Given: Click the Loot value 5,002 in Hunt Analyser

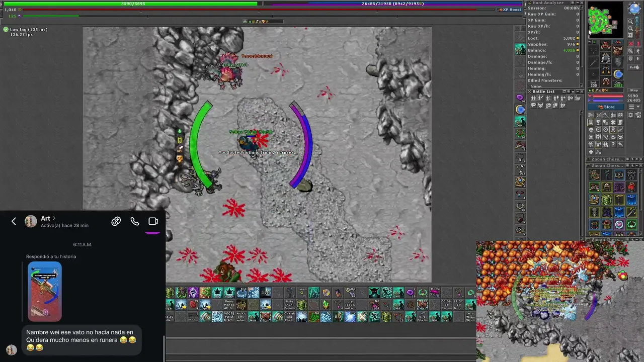Looking at the screenshot, I should (569, 38).
